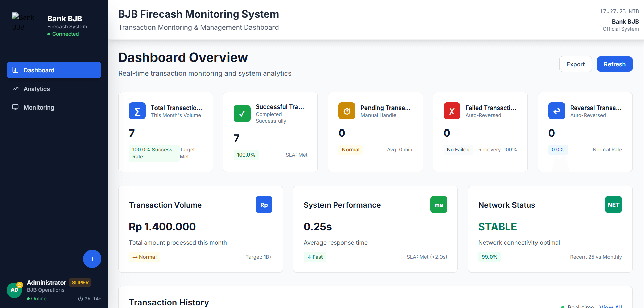Viewport: 644px width, 308px height.
Task: Click the Monitoring monitor icon in sidebar
Action: [15, 107]
